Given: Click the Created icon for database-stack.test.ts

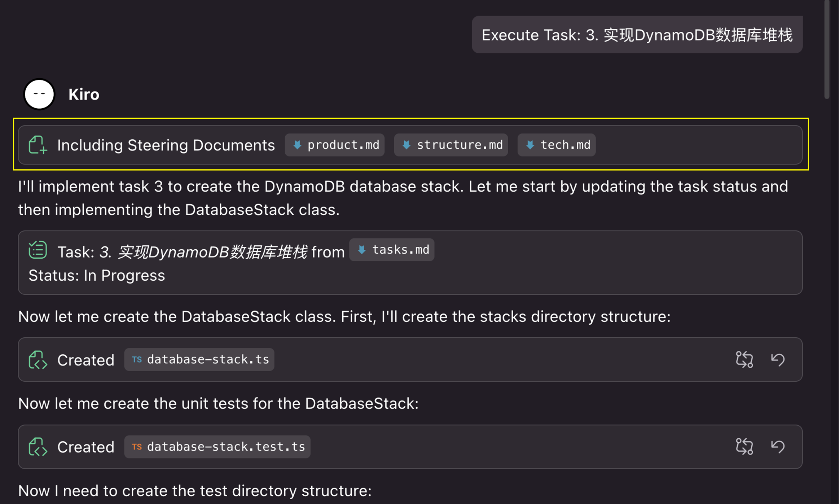Looking at the screenshot, I should [38, 447].
